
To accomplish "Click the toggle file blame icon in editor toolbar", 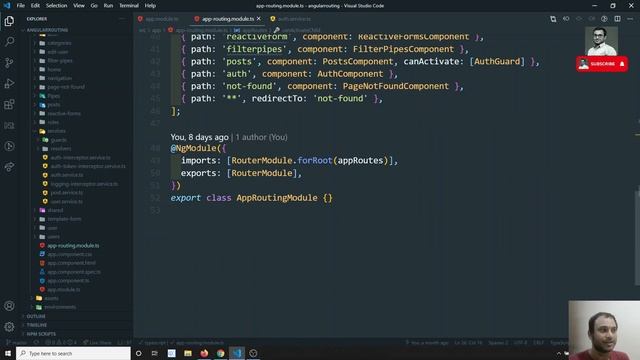I will (x=604, y=19).
